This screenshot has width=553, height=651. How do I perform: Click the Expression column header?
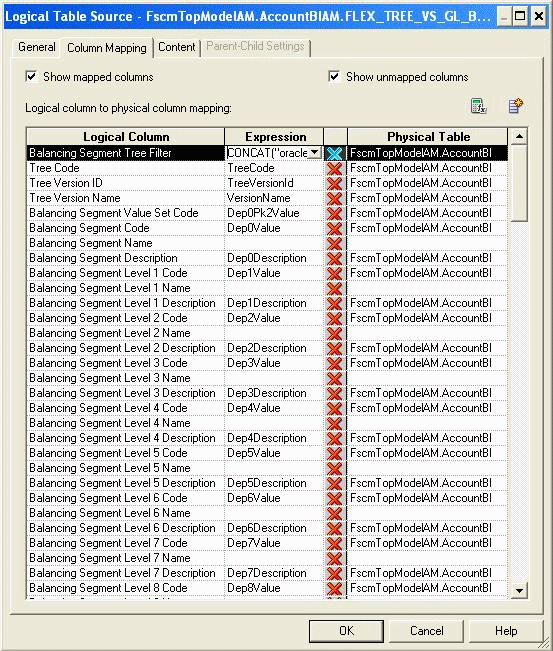[x=274, y=137]
